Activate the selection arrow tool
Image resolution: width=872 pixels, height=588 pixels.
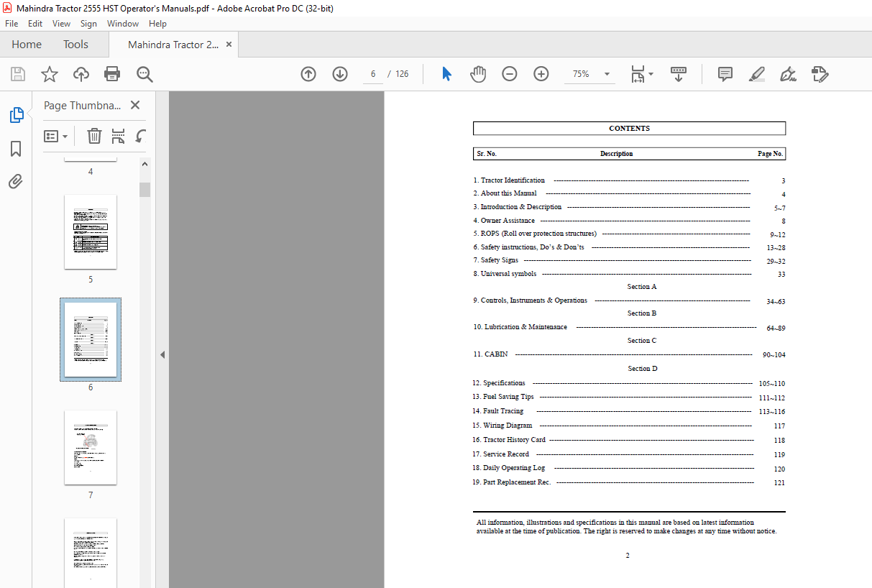(446, 74)
